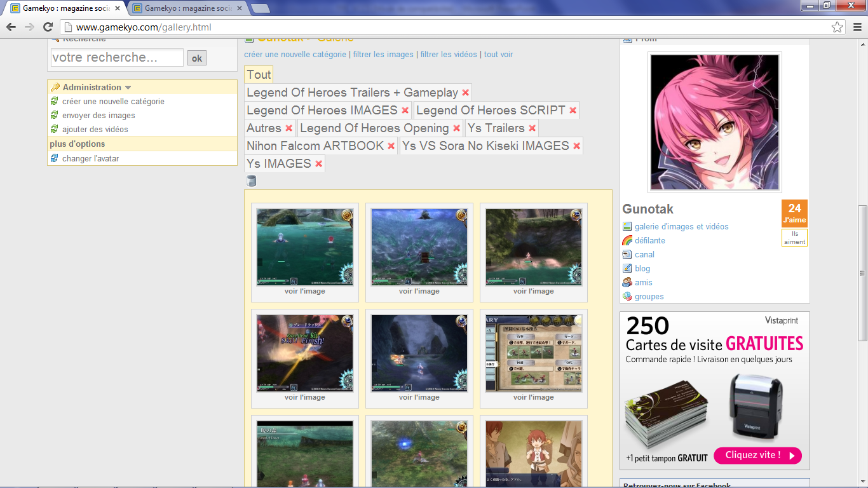Screen dimensions: 868x488
Task: Click the trash can icon below the categories
Action: (x=251, y=180)
